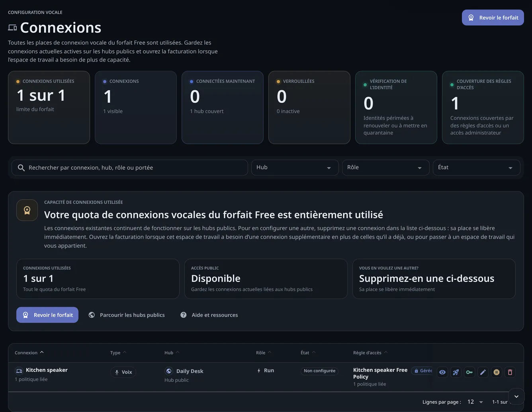Click top-right Revoir le forfait button

tap(493, 18)
